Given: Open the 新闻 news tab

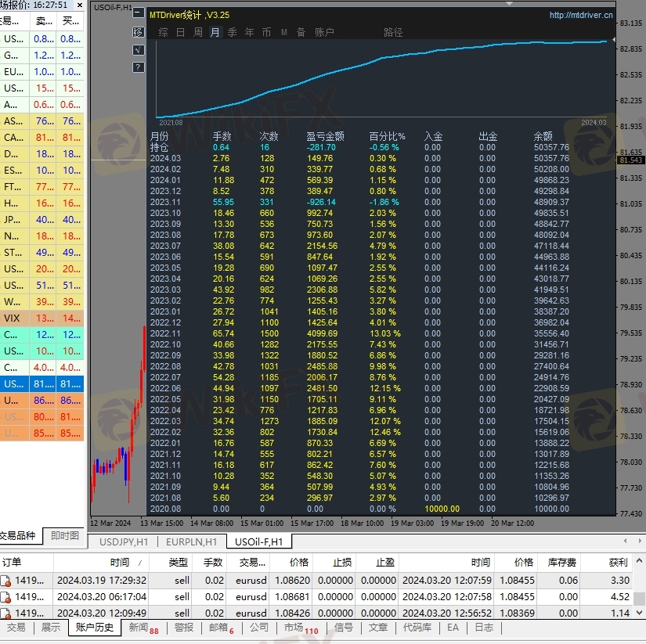Looking at the screenshot, I should click(x=143, y=628).
